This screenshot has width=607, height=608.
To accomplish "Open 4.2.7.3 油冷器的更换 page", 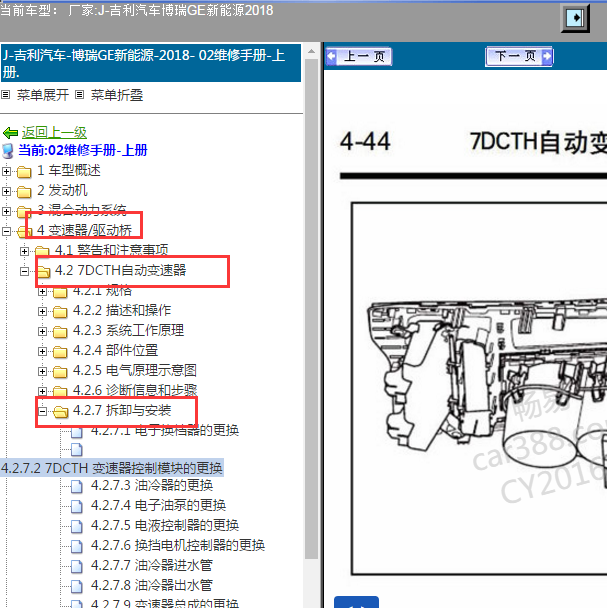I will point(152,485).
